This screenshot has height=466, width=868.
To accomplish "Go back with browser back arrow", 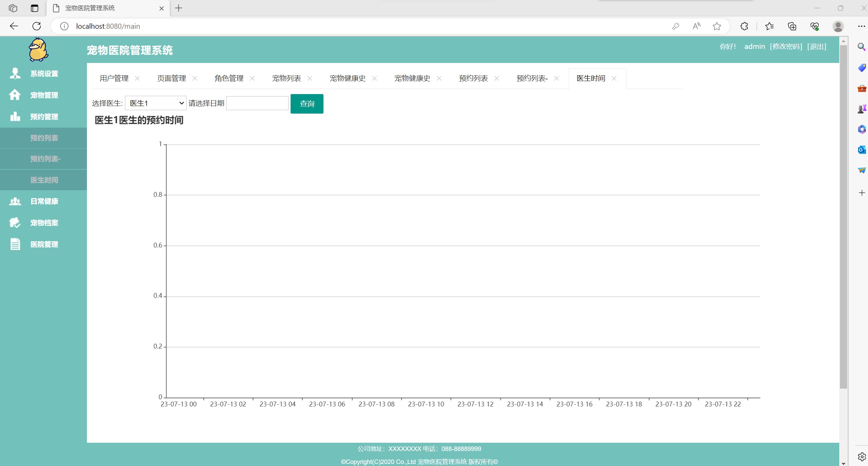I will coord(14,26).
